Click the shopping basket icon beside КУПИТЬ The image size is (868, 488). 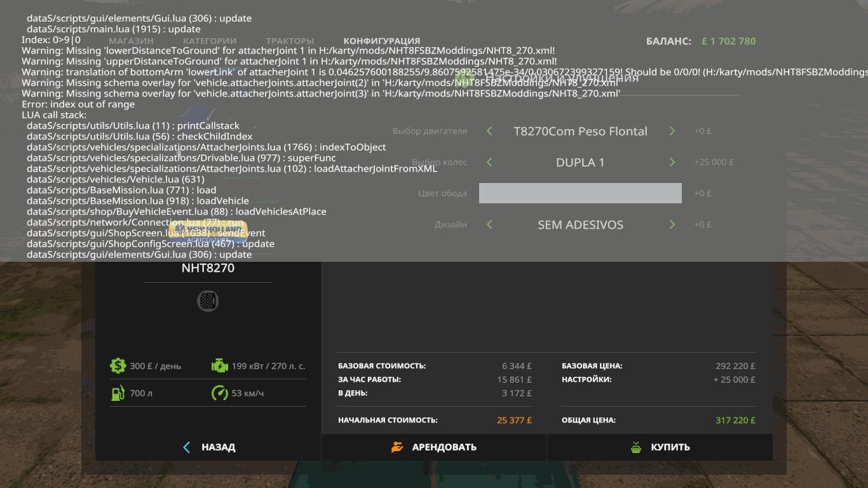pyautogui.click(x=636, y=447)
